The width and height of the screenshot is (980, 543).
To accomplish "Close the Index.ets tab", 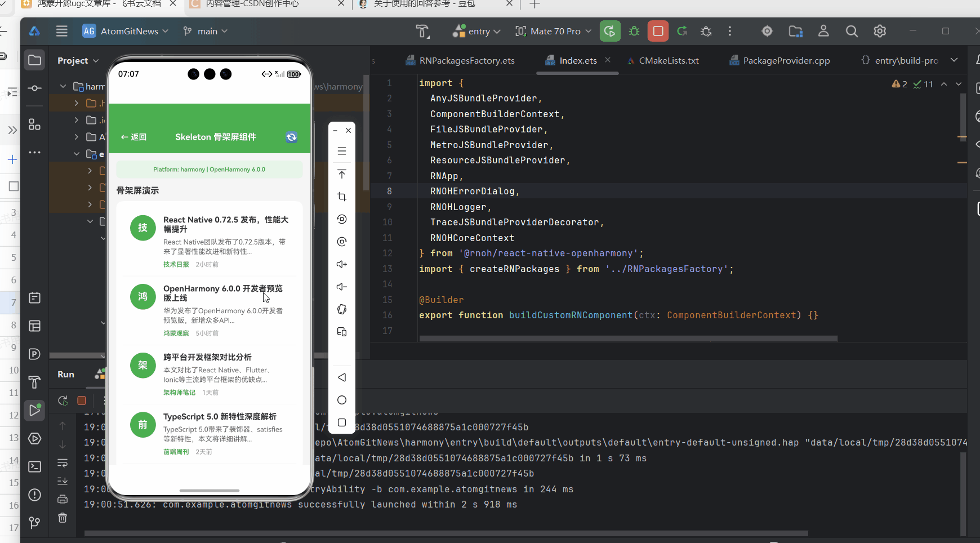I will click(608, 60).
